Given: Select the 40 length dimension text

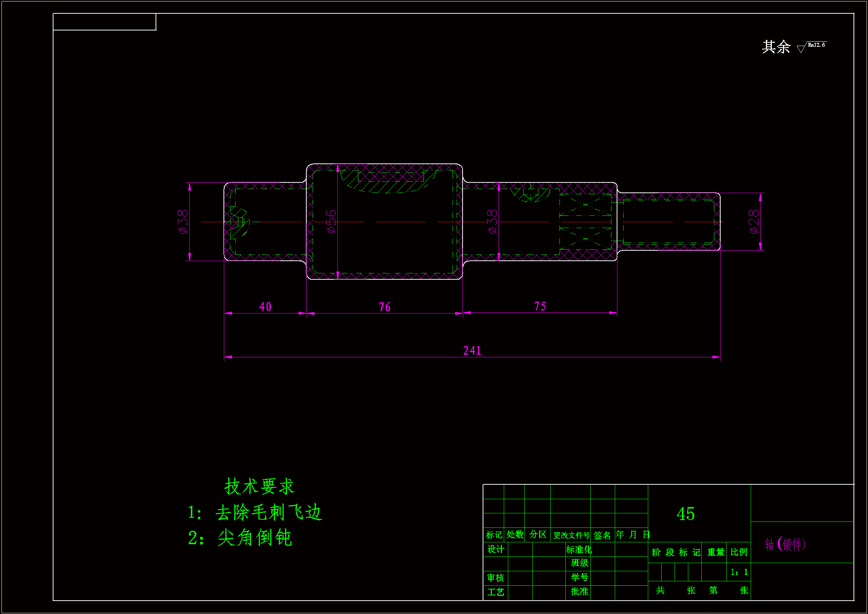Looking at the screenshot, I should click(265, 306).
